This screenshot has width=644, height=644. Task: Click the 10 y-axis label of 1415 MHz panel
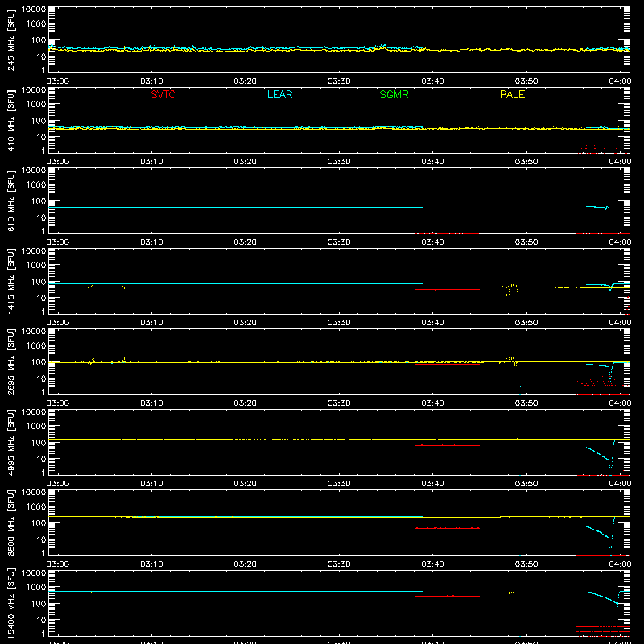coord(41,298)
